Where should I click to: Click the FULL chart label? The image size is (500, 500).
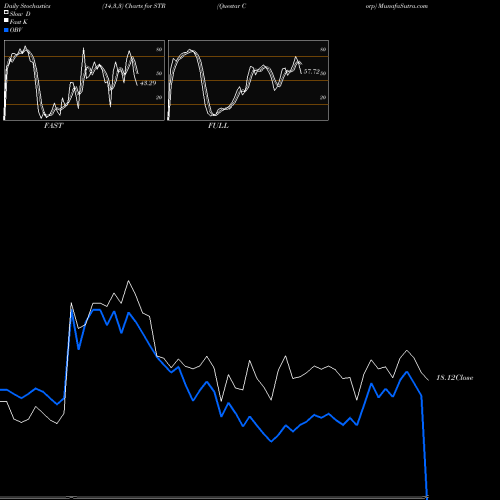coord(218,126)
